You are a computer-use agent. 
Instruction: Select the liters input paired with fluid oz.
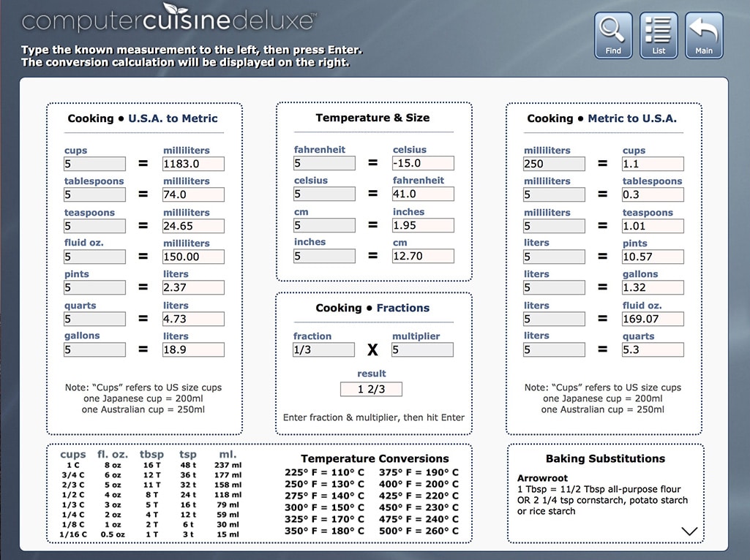click(x=554, y=319)
